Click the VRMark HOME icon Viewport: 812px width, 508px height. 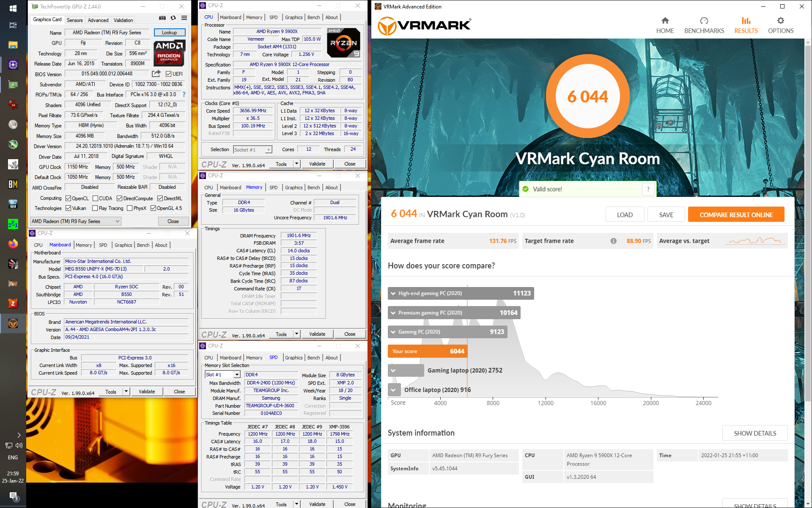pyautogui.click(x=665, y=21)
